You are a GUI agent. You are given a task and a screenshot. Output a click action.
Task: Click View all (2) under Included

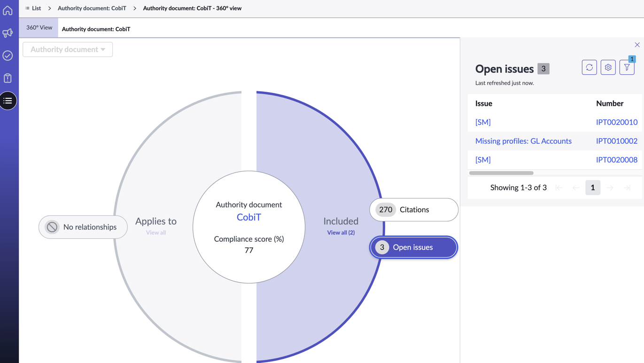[341, 233]
